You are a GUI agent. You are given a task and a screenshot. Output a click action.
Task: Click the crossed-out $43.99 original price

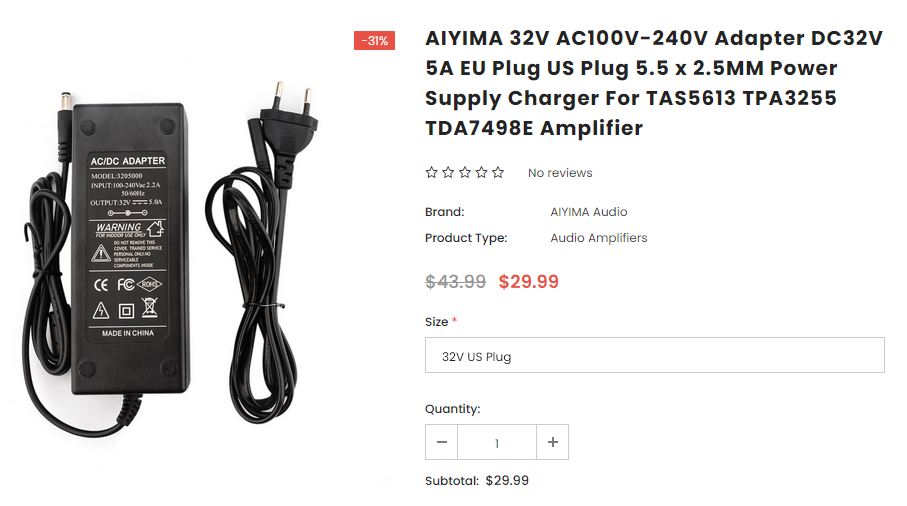point(455,282)
